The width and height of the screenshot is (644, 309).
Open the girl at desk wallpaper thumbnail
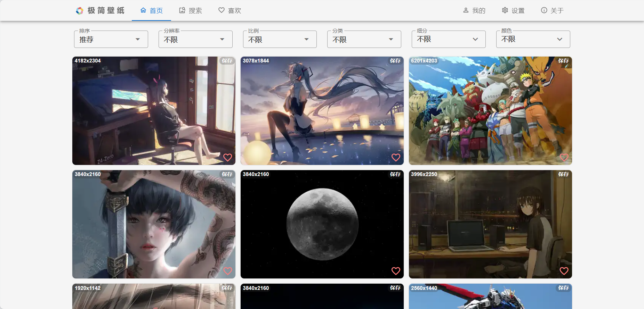tap(154, 111)
